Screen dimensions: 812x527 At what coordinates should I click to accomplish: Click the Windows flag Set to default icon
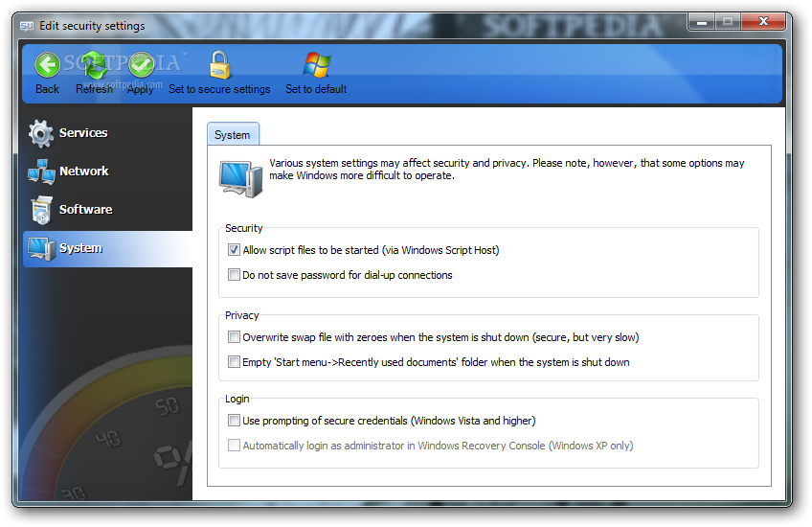pyautogui.click(x=316, y=65)
